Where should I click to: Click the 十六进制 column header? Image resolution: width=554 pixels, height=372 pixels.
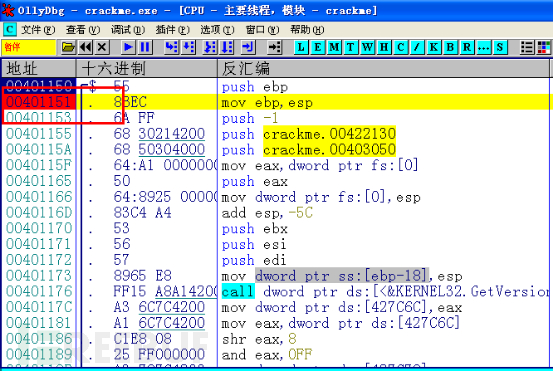tap(147, 68)
